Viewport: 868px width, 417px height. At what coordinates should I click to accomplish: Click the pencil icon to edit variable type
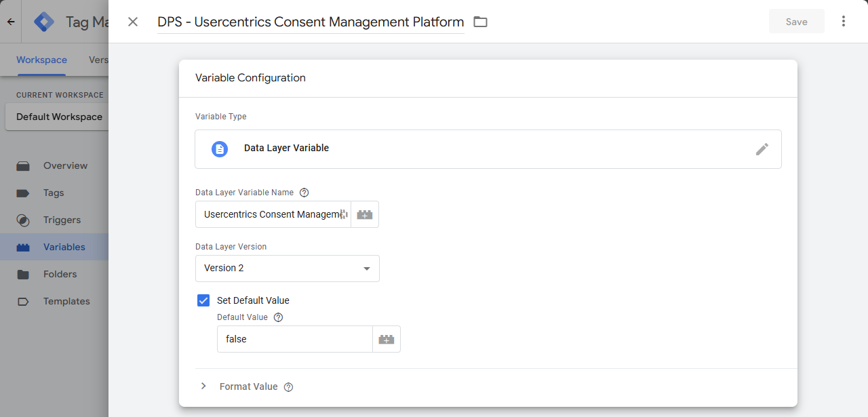762,149
